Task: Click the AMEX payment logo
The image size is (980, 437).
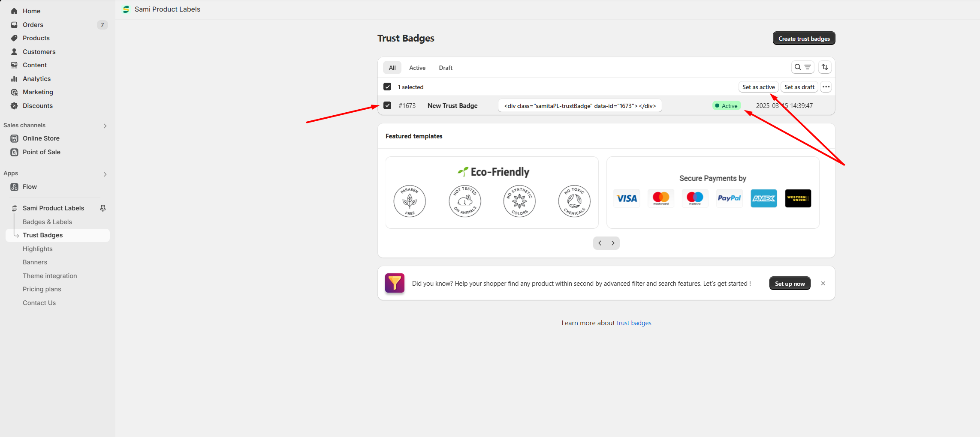Action: pyautogui.click(x=764, y=198)
